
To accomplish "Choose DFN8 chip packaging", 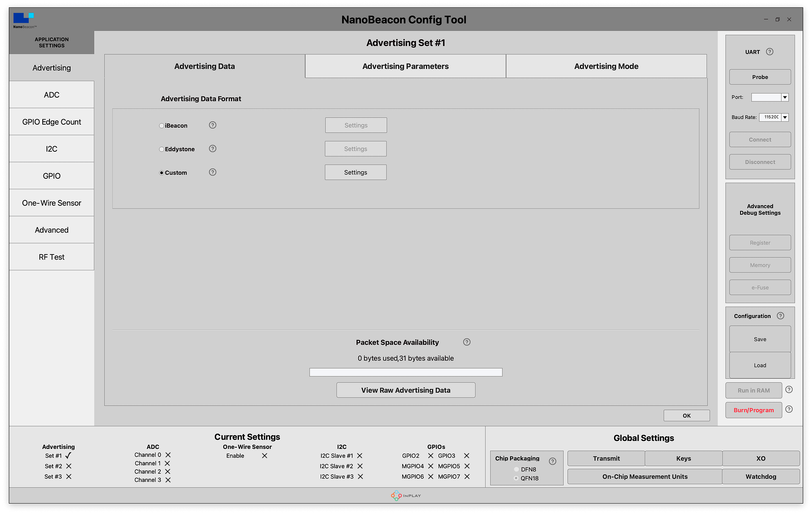I will coord(516,469).
